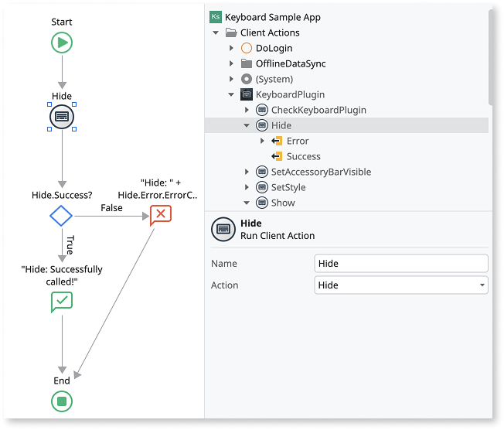504x430 pixels.
Task: Open the Action dropdown set to Hide
Action: (401, 285)
